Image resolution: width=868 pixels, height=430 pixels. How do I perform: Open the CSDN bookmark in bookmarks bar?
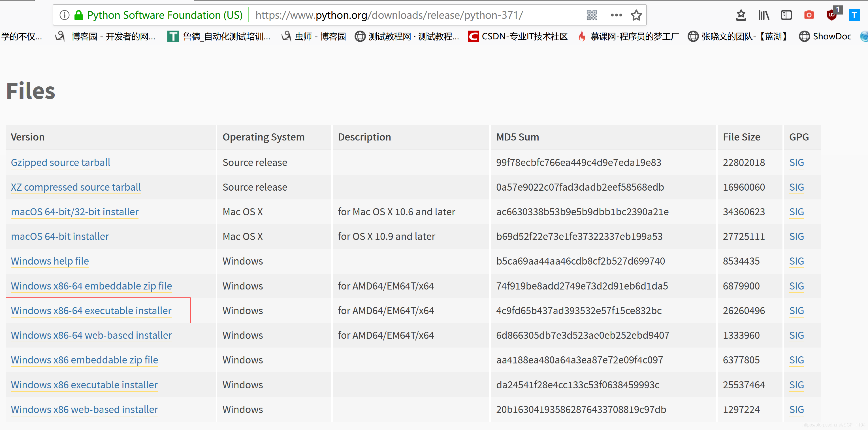tap(518, 36)
